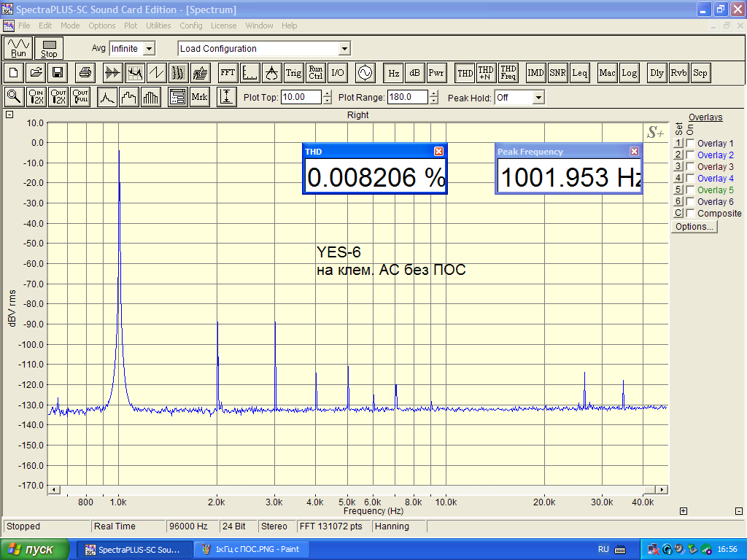Click the Paint taskbar button
The height and width of the screenshot is (560, 747).
click(x=252, y=550)
